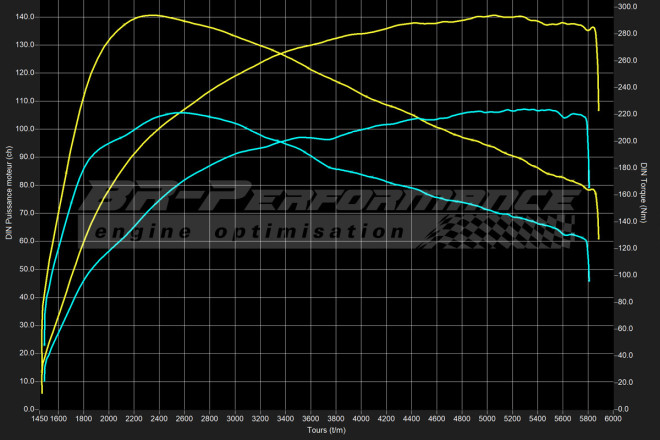Click the yellow torque curve's peak
Image resolution: width=660 pixels, height=440 pixels.
click(x=148, y=15)
